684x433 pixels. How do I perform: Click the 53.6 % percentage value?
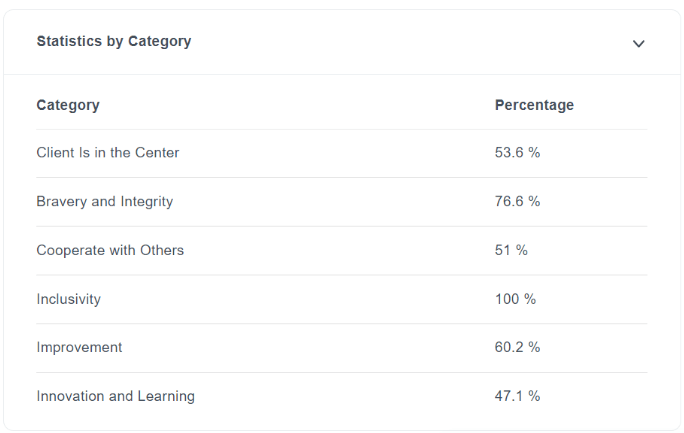pyautogui.click(x=517, y=153)
